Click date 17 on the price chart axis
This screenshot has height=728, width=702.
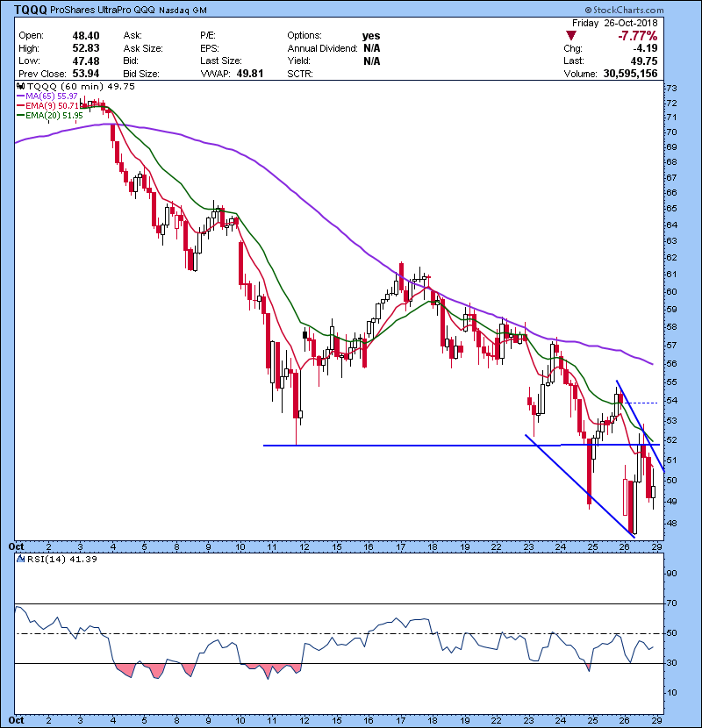coord(400,546)
